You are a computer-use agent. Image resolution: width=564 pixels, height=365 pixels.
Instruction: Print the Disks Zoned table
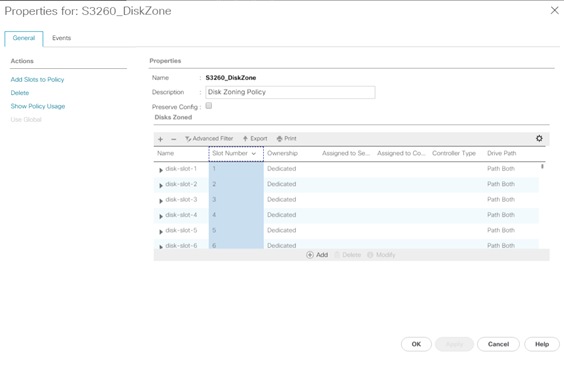287,138
